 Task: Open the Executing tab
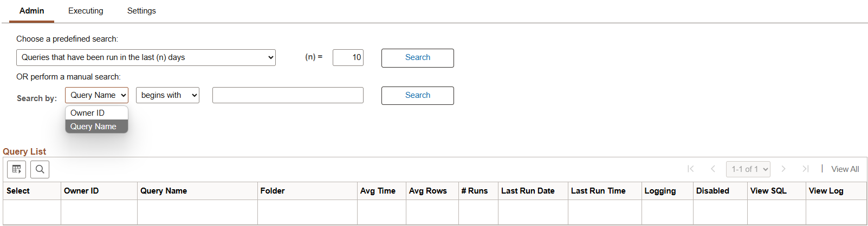(86, 11)
